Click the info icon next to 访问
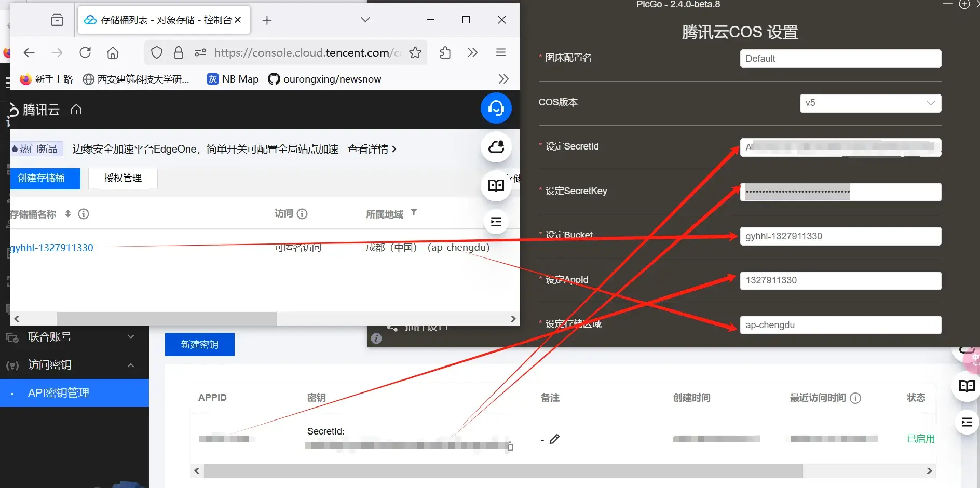This screenshot has height=488, width=980. (x=302, y=214)
